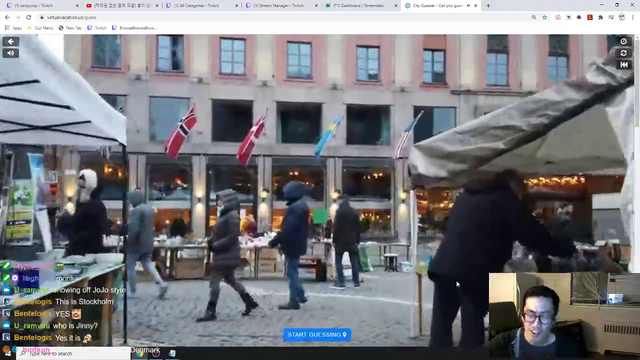Click the chat message 'This is Stockholm'

[84, 302]
